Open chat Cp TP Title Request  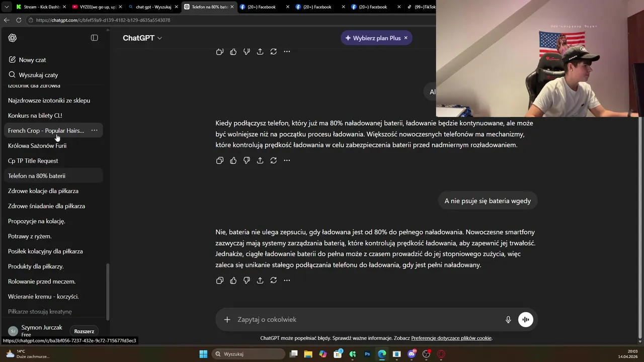point(53,160)
